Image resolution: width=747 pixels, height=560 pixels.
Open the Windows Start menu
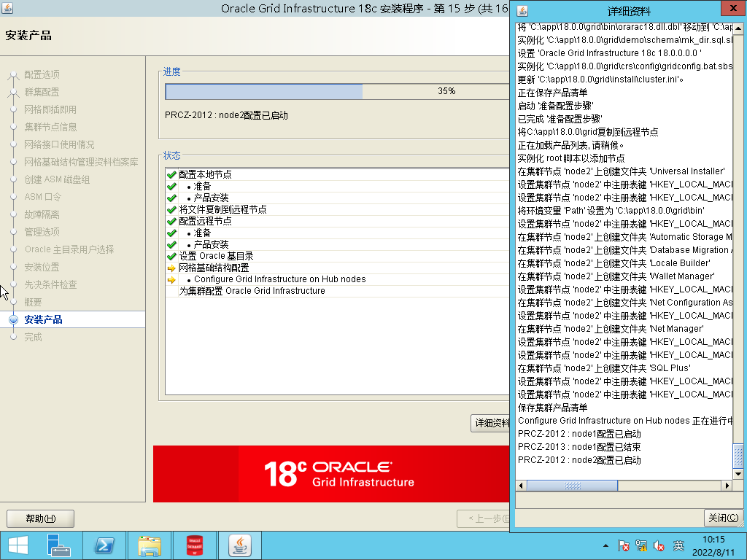(18, 545)
